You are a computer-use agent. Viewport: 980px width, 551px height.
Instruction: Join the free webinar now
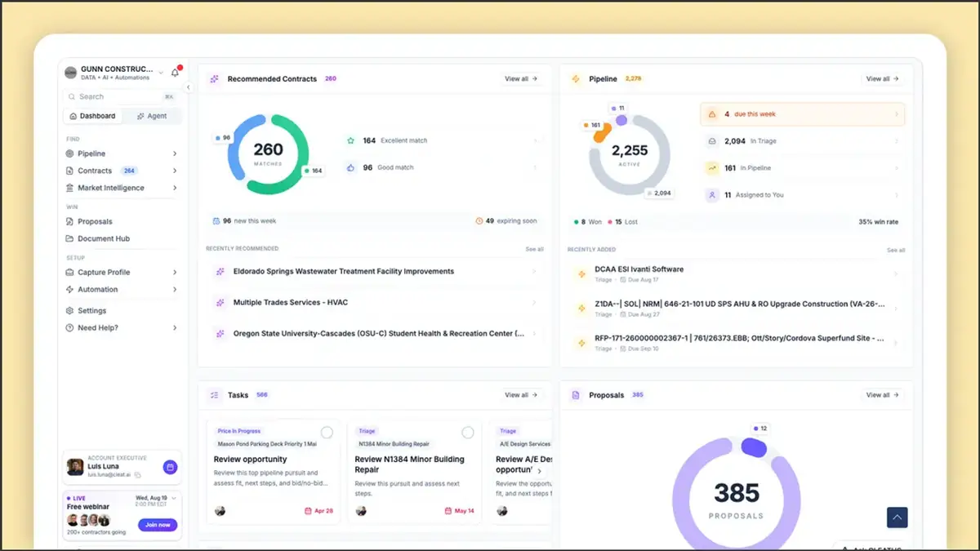click(158, 525)
